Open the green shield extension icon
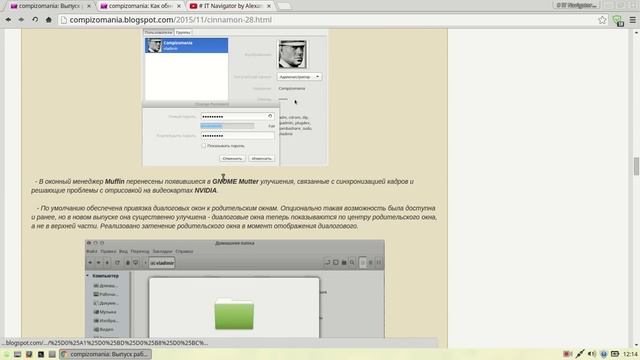The height and width of the screenshot is (360, 640). pos(617,20)
